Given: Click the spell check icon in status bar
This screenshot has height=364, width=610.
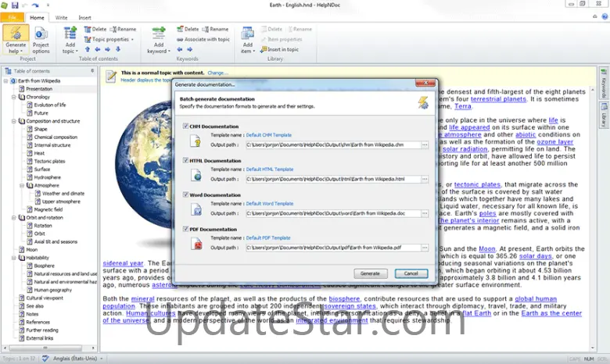Looking at the screenshot, I should (x=45, y=359).
